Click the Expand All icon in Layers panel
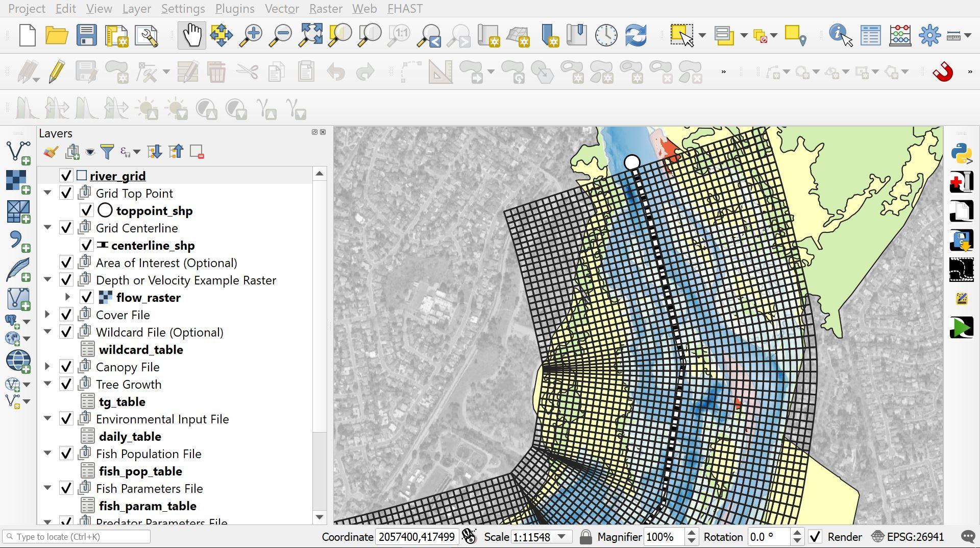Screen dimensions: 980x548 [x=154, y=152]
